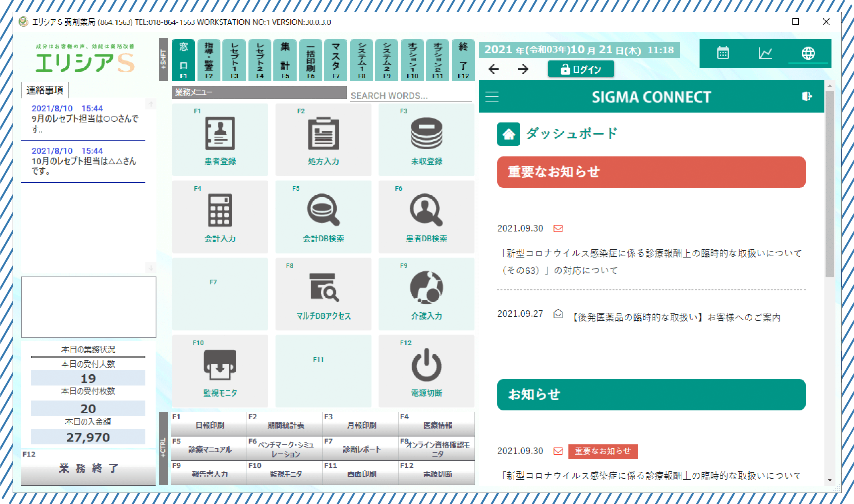Screen dimensions: 854x504
Task: Click the 画面印刷 F11 button
Action: click(x=361, y=473)
